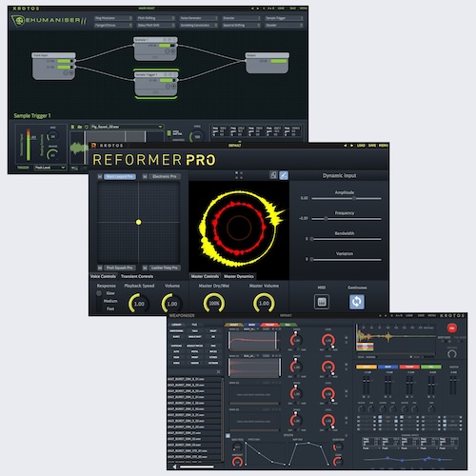Switch to Voice Controls tab in Reformer Pro
This screenshot has width=476, height=476.
[x=103, y=276]
